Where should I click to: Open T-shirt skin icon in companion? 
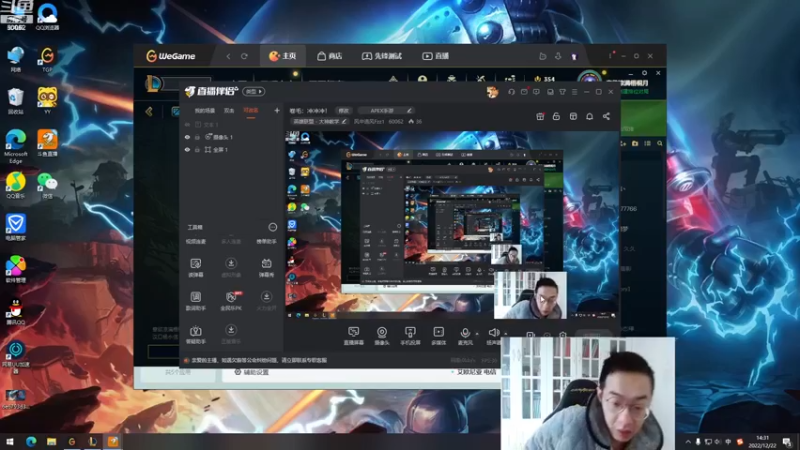(x=562, y=92)
